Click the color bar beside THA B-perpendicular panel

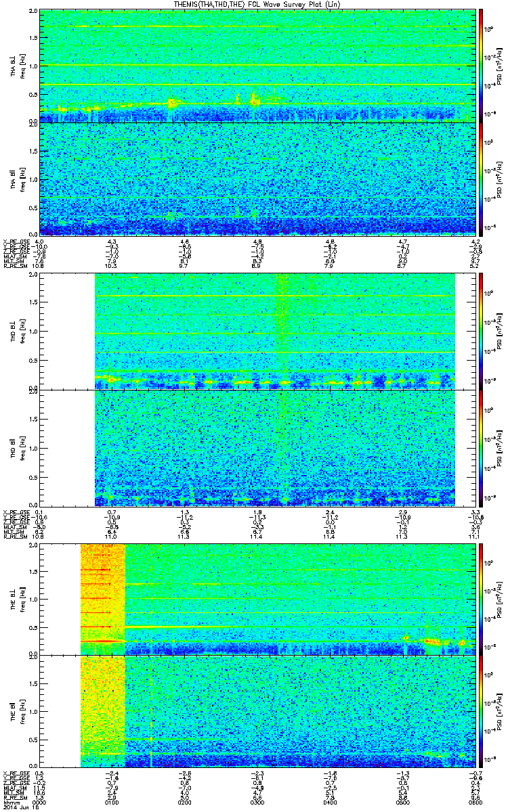click(480, 66)
